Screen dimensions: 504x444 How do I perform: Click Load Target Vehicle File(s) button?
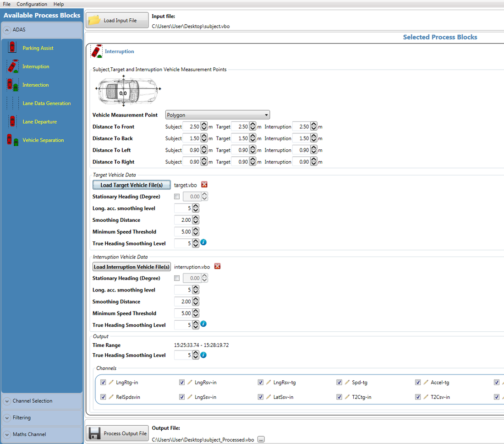tap(131, 185)
